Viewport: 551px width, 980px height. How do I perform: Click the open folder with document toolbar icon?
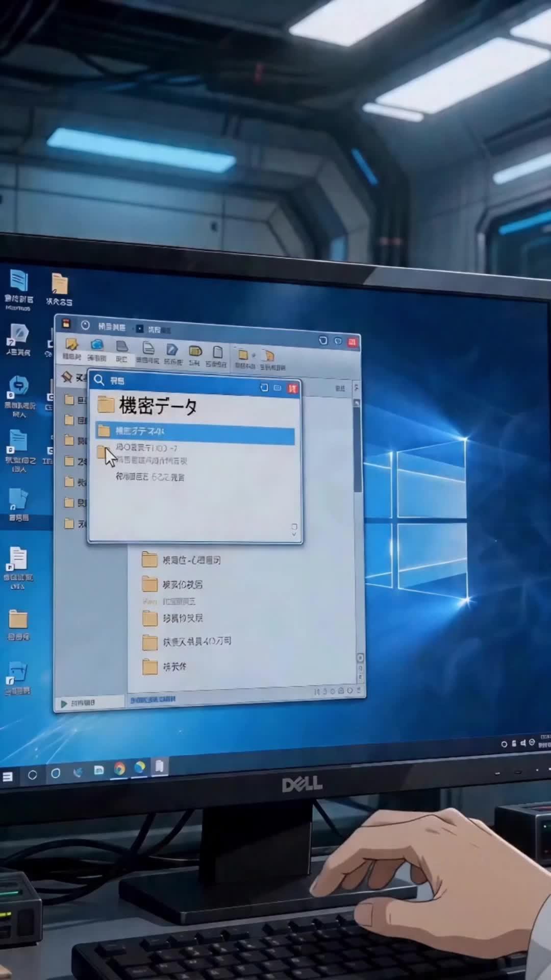click(268, 355)
